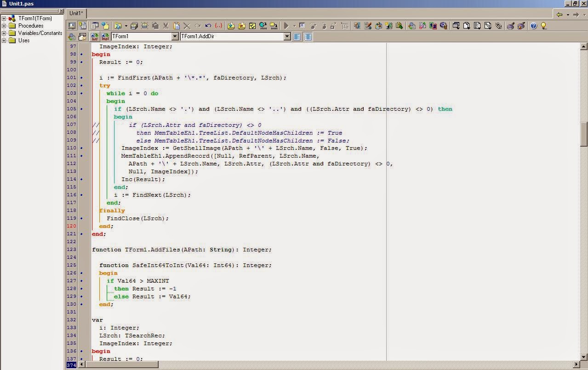Click the magnifier pan with orange marker
This screenshot has width=588, height=370.
click(521, 26)
